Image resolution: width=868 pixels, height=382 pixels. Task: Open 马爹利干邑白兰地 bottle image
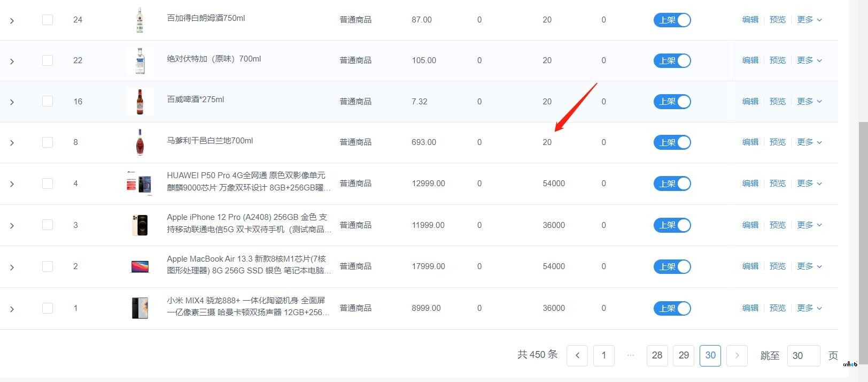tap(140, 142)
